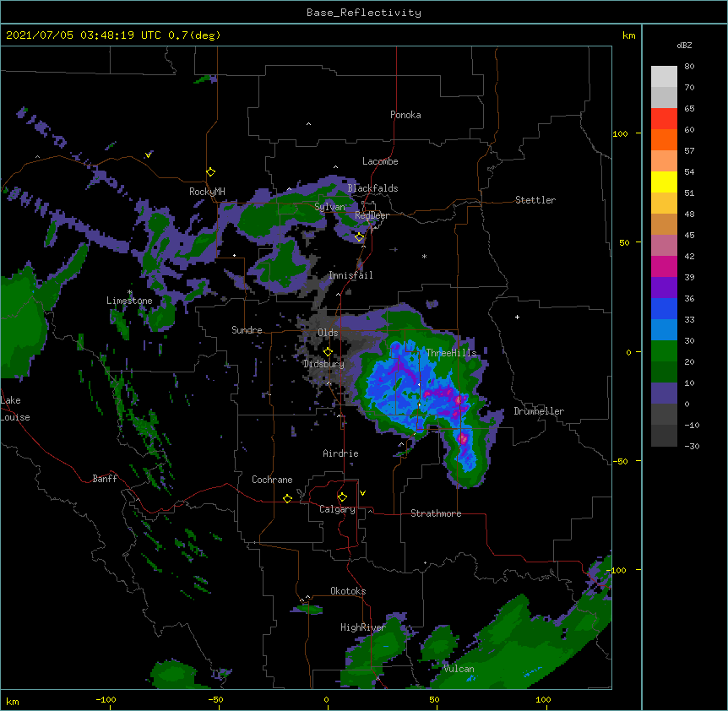Select the Vulcan town label
728x711 pixels.
point(459,669)
